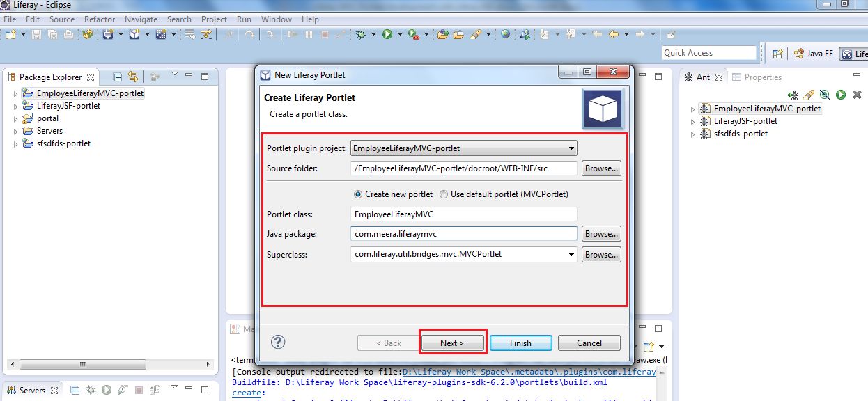Open the Superclass dropdown list

point(571,254)
